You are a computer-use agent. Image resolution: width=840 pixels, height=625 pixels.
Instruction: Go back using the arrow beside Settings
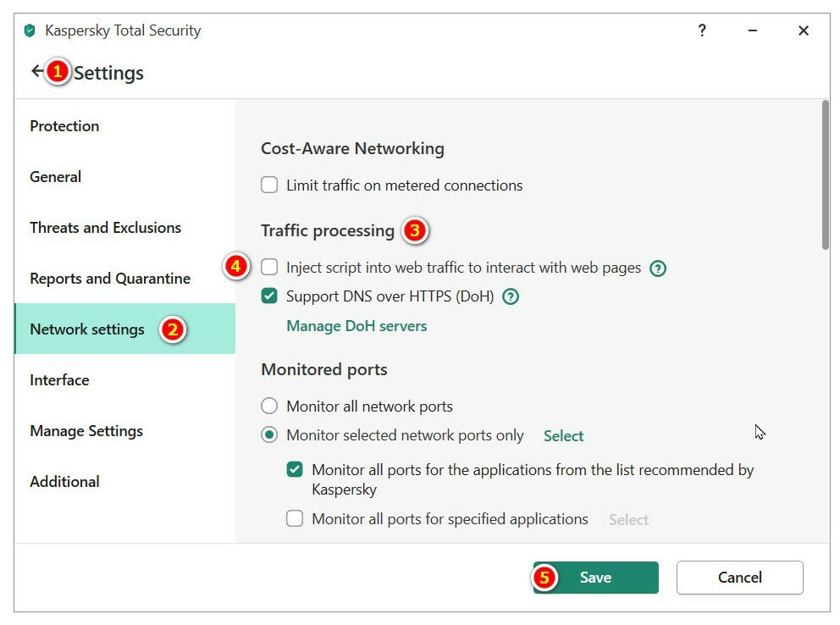click(37, 70)
